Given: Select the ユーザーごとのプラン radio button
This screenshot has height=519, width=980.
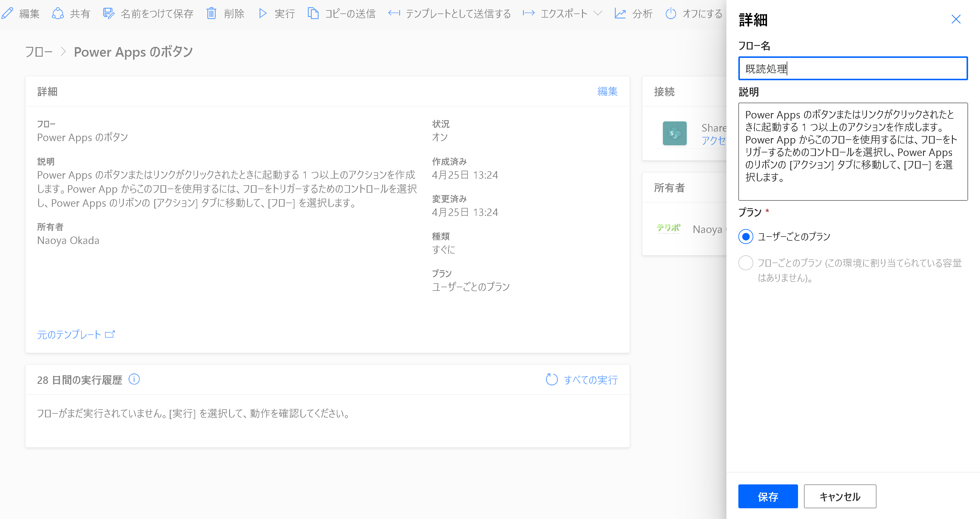Looking at the screenshot, I should 746,237.
